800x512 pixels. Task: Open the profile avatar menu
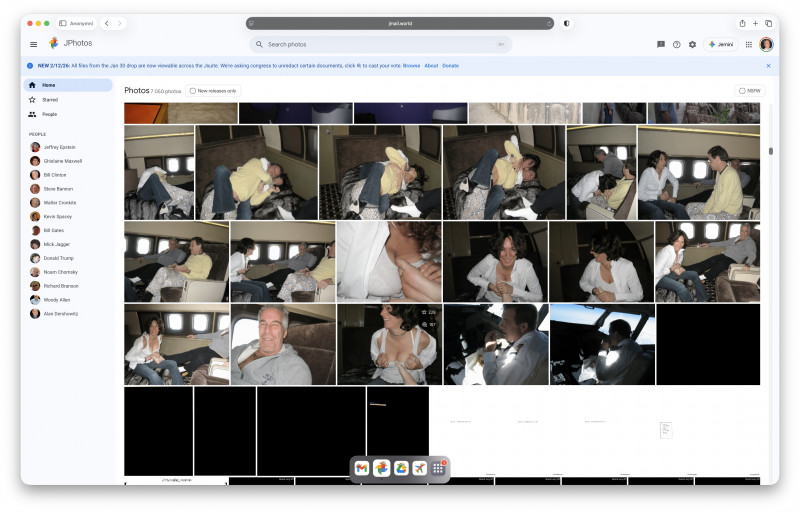tap(766, 44)
